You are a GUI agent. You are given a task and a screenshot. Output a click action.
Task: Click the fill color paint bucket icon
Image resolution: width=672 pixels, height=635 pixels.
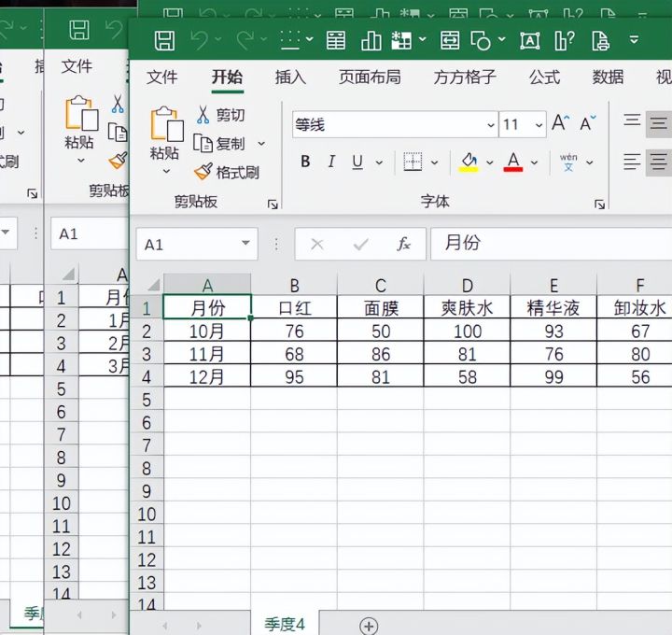[x=469, y=162]
